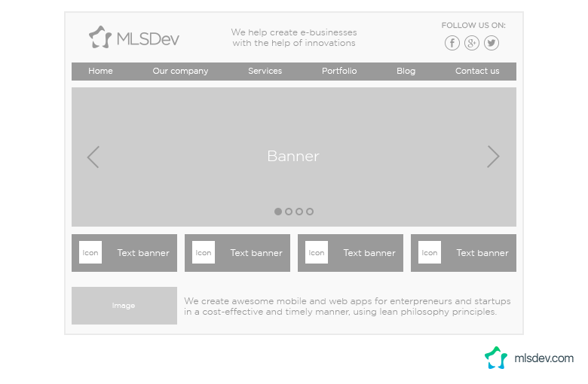Open the Twitter social icon
The width and height of the screenshot is (588, 384).
pyautogui.click(x=492, y=43)
